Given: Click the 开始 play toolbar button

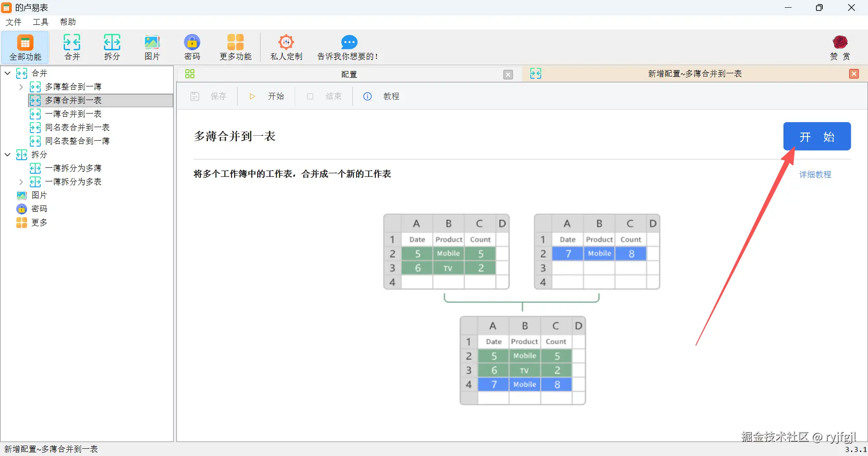Looking at the screenshot, I should (267, 96).
